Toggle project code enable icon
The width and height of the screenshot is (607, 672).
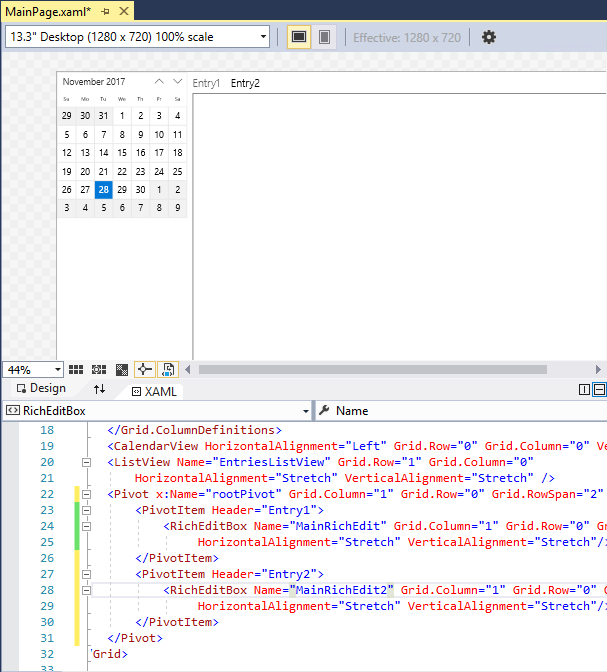tap(168, 369)
